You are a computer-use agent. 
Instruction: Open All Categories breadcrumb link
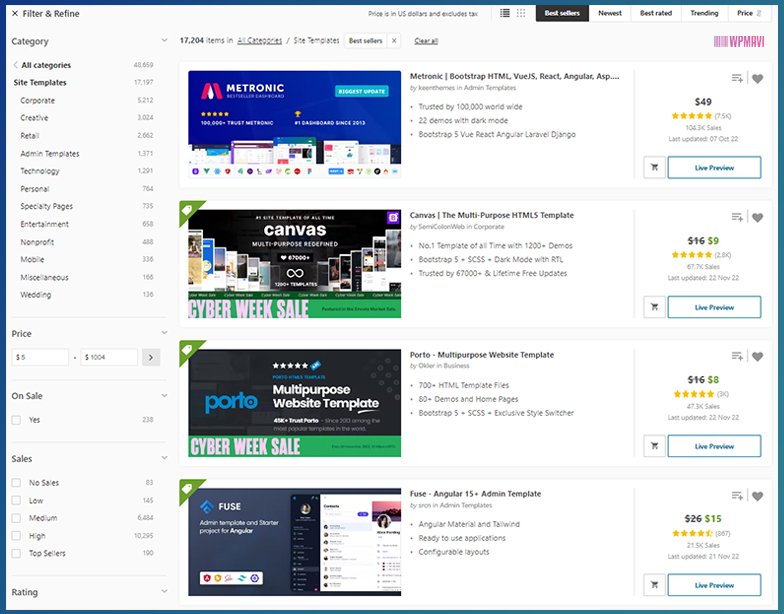click(x=260, y=40)
